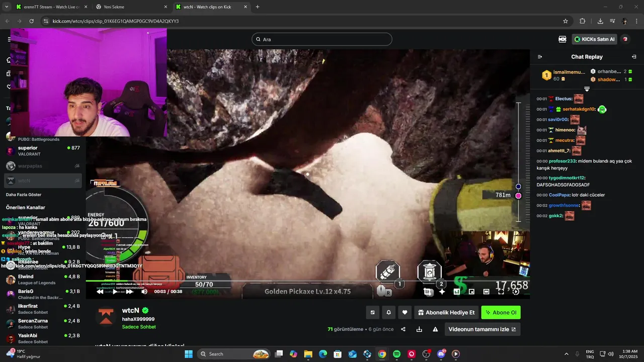Open Chrome three-dot menu

635,21
